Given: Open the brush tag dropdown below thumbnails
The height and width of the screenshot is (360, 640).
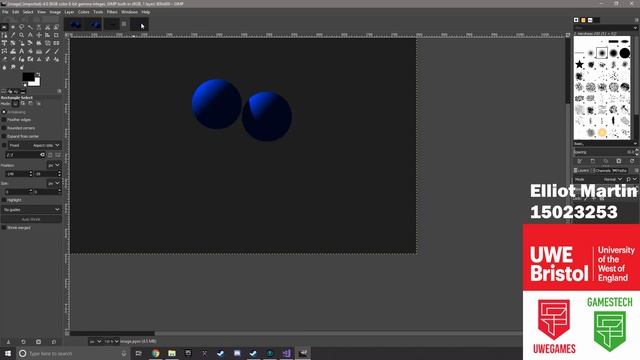Looking at the screenshot, I should pos(606,144).
